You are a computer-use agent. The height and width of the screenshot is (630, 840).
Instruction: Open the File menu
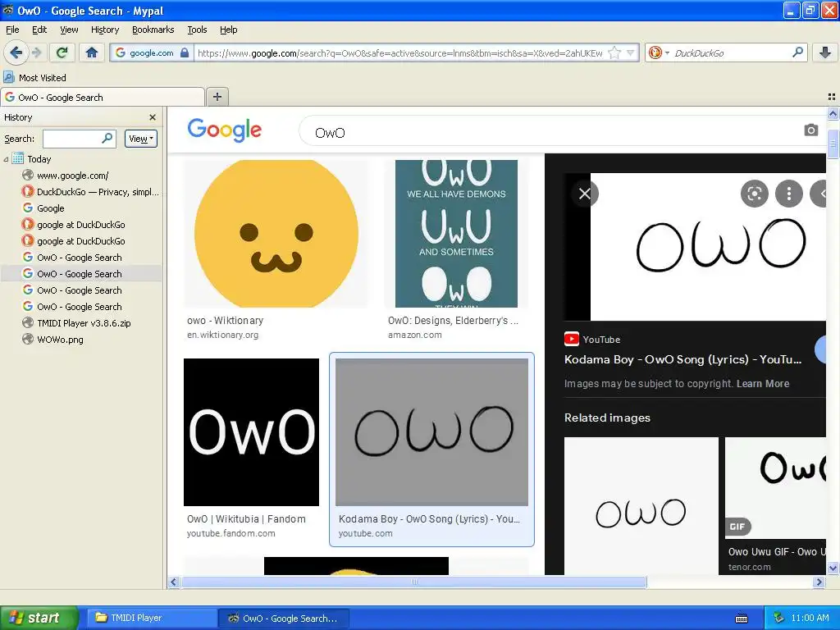pyautogui.click(x=12, y=30)
